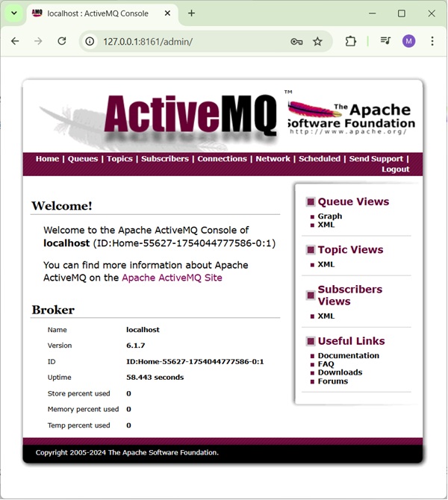This screenshot has height=500, width=448.
Task: Click the Uptime value 58.443 seconds
Action: [155, 377]
